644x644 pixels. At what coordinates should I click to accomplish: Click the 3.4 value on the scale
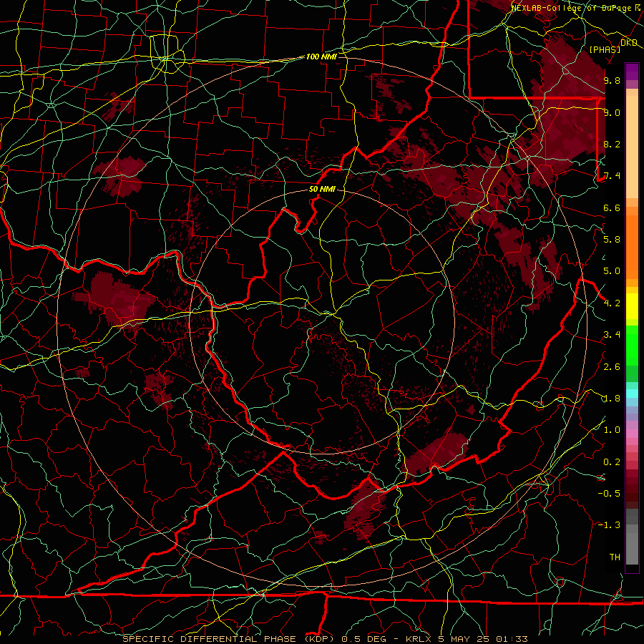click(x=612, y=335)
